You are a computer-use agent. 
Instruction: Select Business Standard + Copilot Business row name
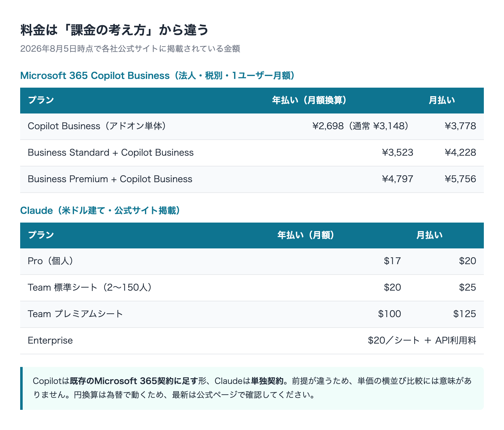(x=111, y=153)
